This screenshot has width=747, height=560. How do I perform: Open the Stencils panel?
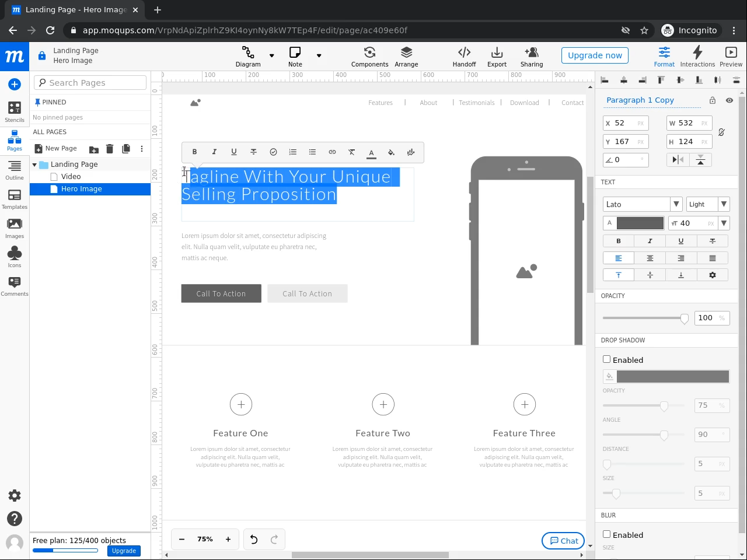coord(15,111)
